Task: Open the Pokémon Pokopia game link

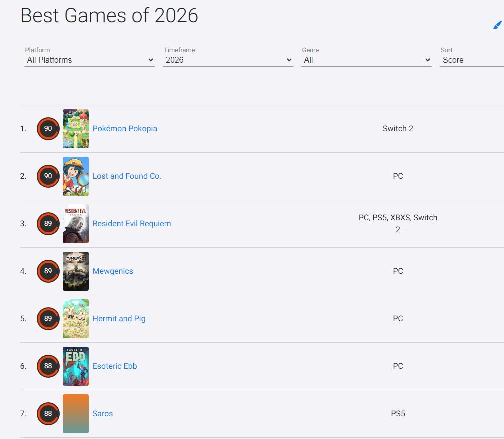Action: click(x=125, y=129)
